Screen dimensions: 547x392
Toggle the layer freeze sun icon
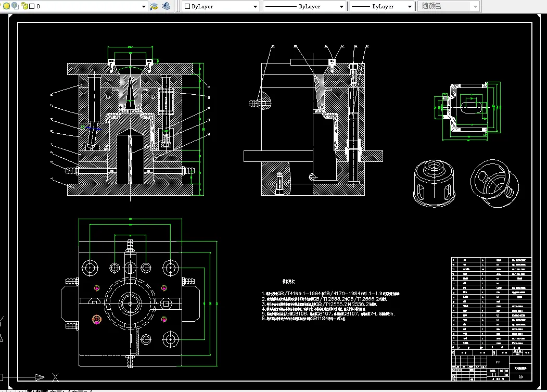(15, 6)
